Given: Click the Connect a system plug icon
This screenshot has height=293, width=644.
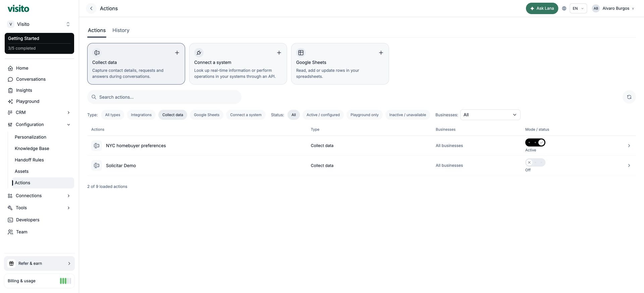Looking at the screenshot, I should pos(199,53).
